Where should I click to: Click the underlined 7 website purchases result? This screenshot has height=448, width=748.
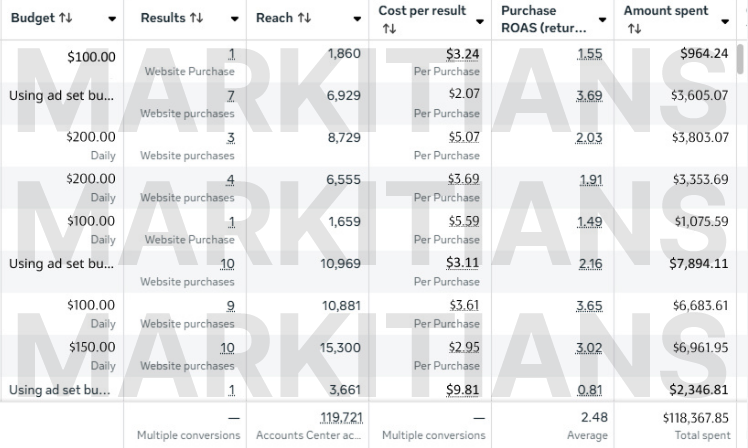click(x=230, y=96)
